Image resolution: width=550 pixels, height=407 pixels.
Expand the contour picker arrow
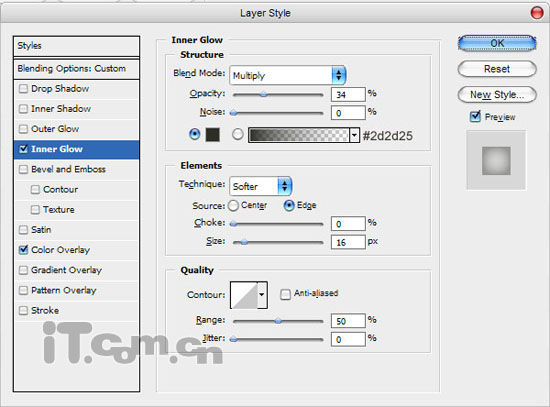click(262, 295)
